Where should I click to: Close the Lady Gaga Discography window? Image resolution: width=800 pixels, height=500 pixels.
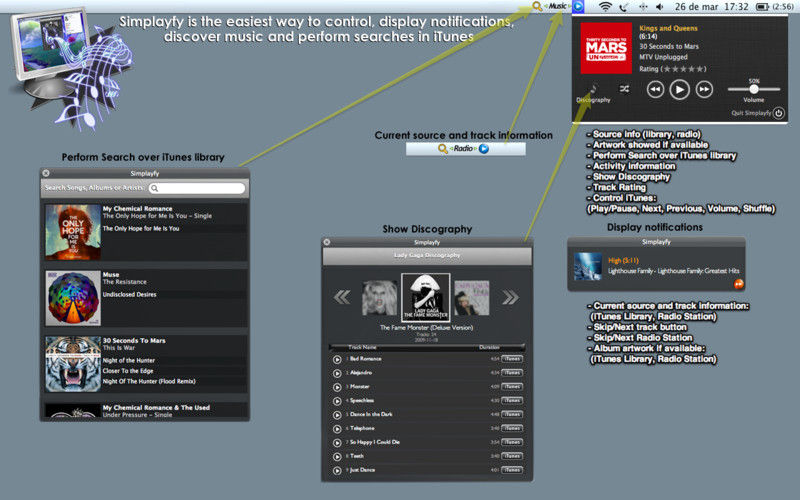point(327,242)
